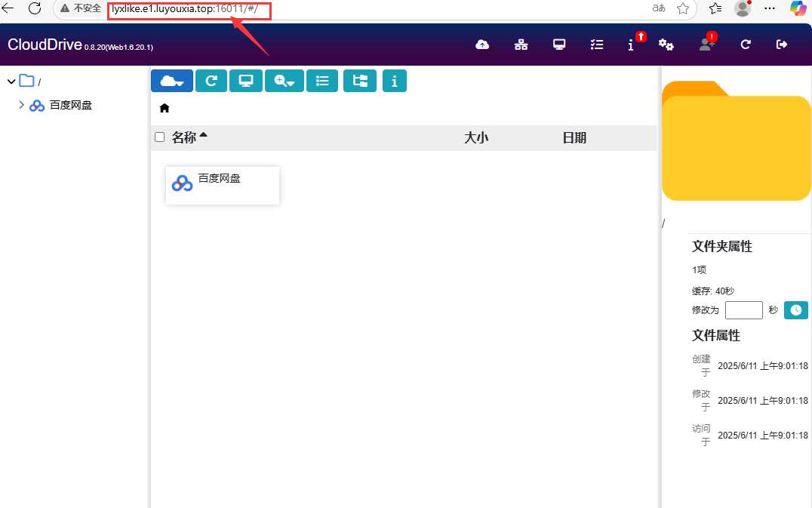This screenshot has height=508, width=812.
Task: Switch to list view in the toolbar
Action: [322, 81]
